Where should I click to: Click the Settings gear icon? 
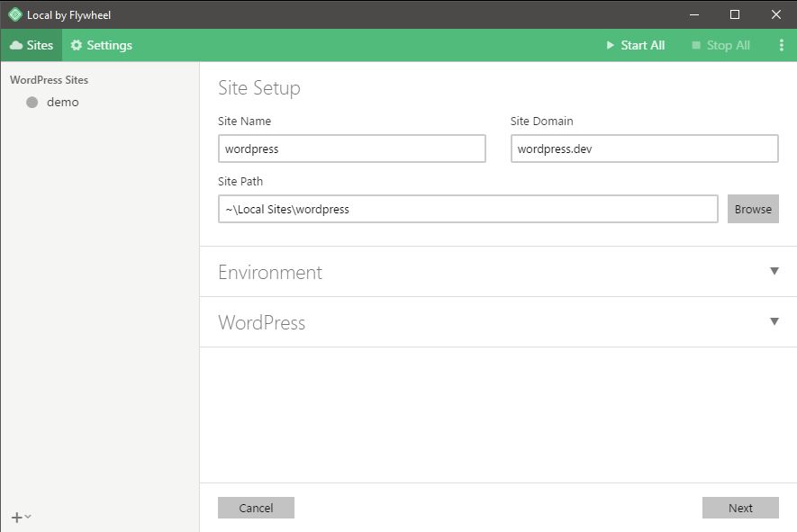coord(77,45)
